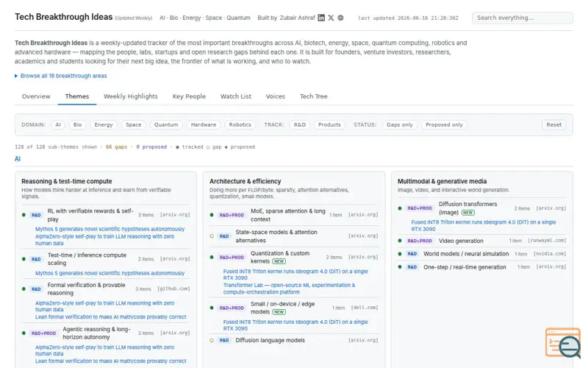Click runwayml.com source on Video generation
This screenshot has width=588, height=368.
tap(547, 241)
